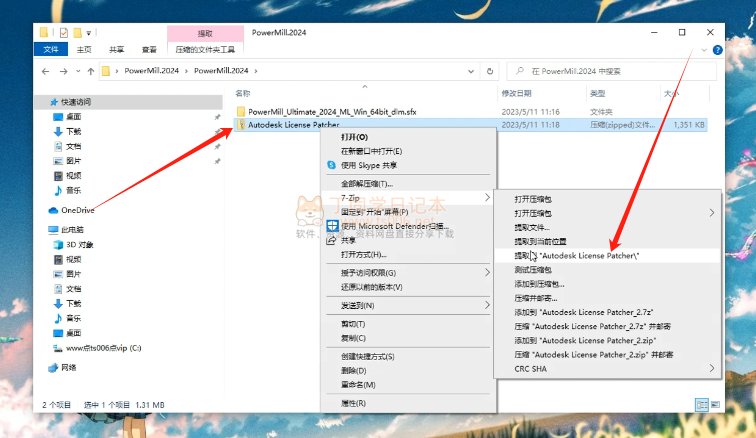Image resolution: width=756 pixels, height=438 pixels.
Task: Select OneDrive in navigation pane
Action: coord(71,210)
